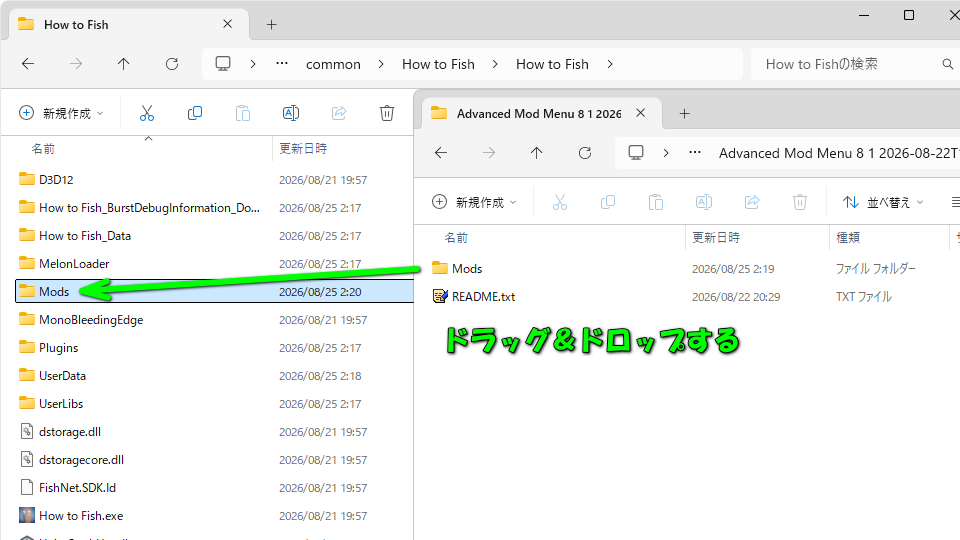The image size is (960, 540).
Task: Select Mods folder in How to Fish window
Action: (x=54, y=291)
